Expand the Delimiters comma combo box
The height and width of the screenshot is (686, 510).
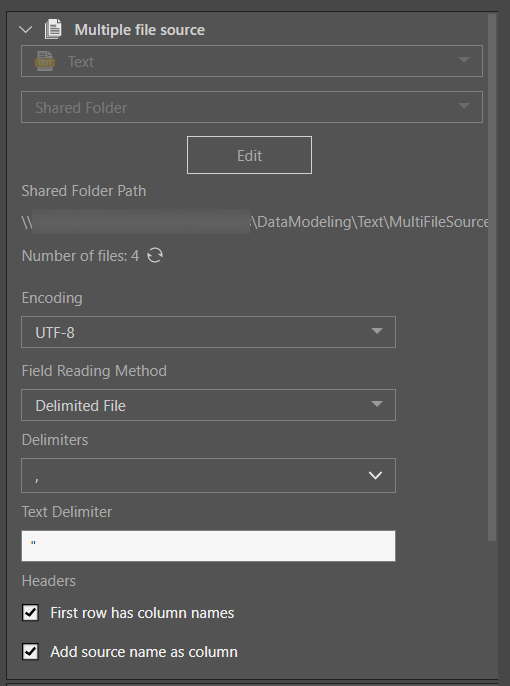click(x=209, y=476)
